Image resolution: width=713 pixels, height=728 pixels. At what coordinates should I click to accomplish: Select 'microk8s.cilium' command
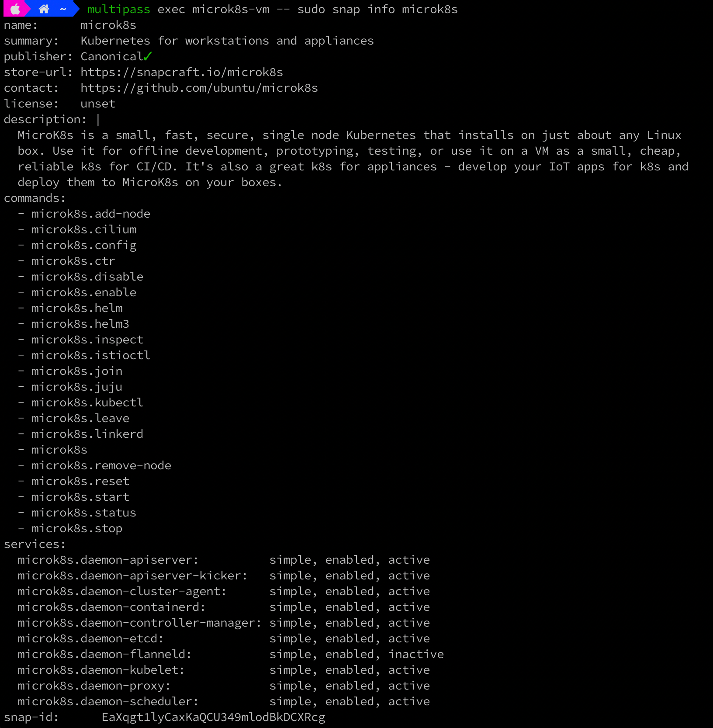[84, 229]
